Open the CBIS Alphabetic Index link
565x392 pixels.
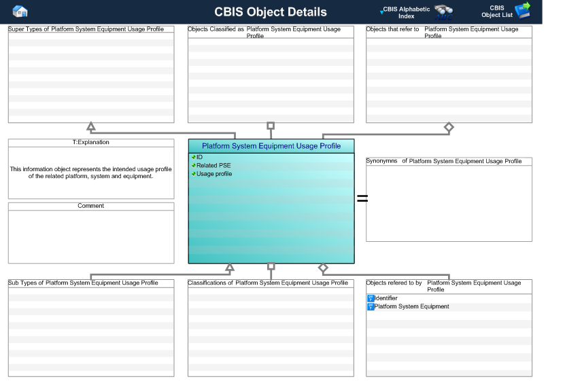point(406,13)
